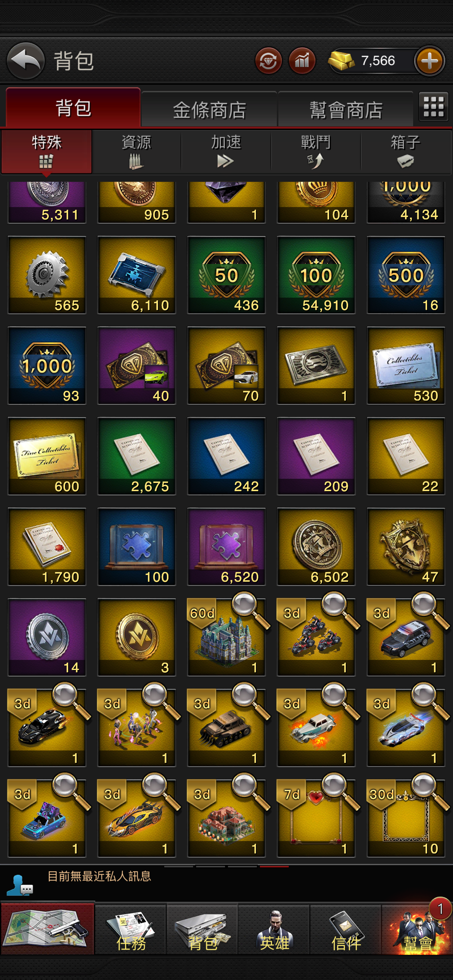Screen dimensions: 453x980
Task: Select the helicopter blueprint item 6,110
Action: 137,275
